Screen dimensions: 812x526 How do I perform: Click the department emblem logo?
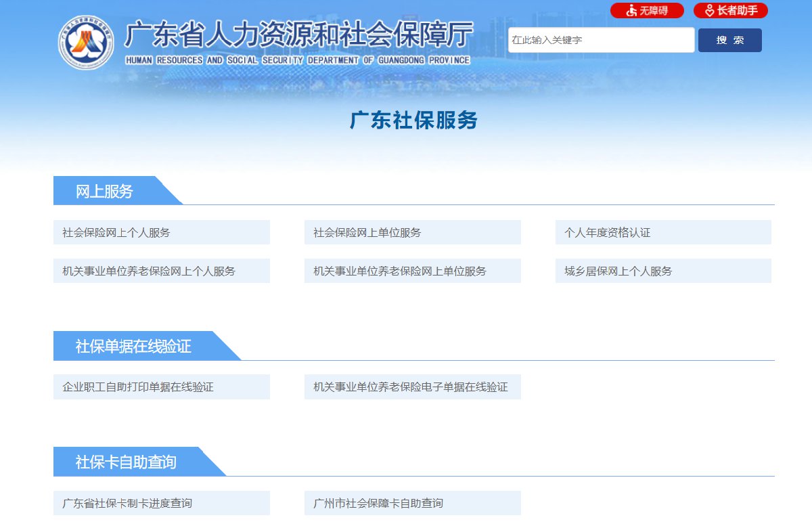86,43
